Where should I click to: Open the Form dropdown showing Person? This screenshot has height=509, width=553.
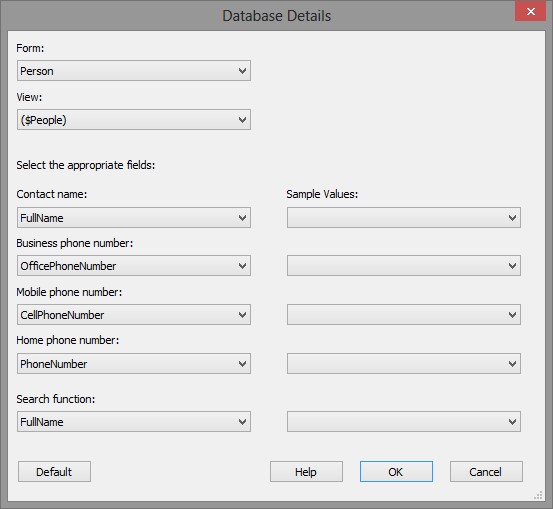[x=134, y=71]
